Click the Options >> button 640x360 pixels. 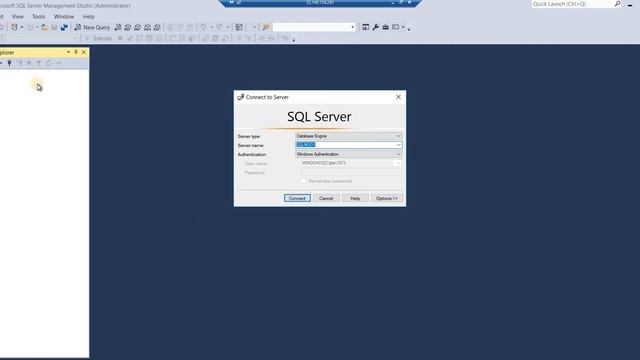click(387, 198)
